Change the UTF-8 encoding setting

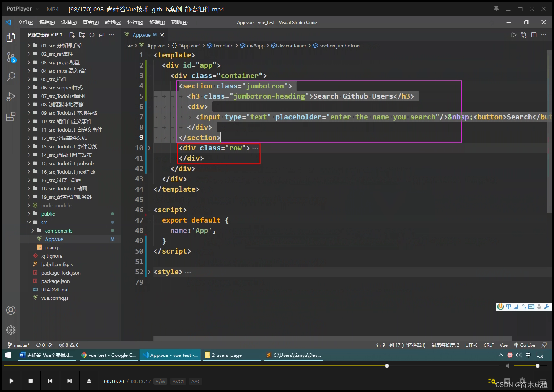click(471, 345)
